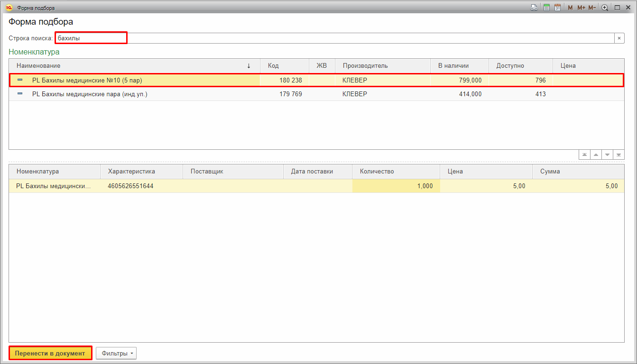
Task: Open the Фильтры dropdown
Action: click(x=116, y=353)
